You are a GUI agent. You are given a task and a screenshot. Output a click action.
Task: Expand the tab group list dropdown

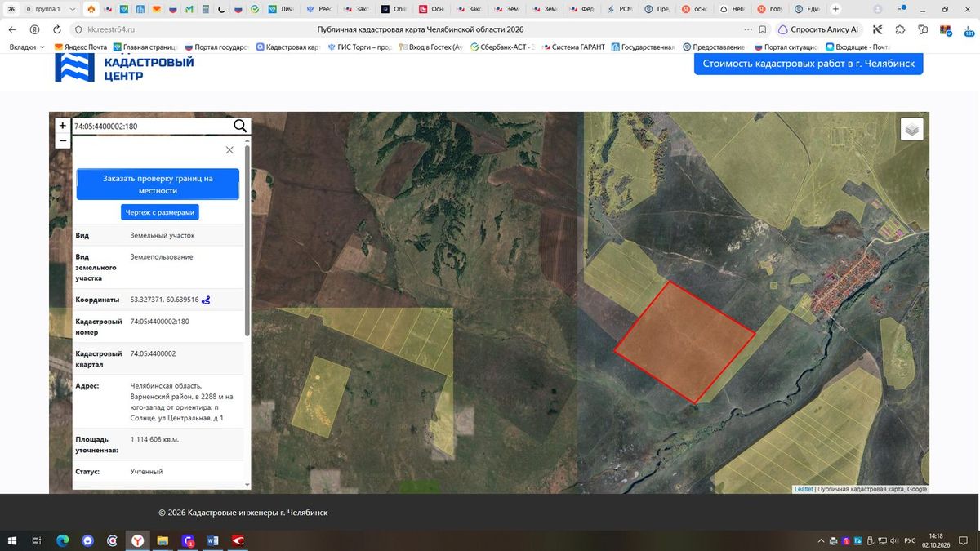click(x=72, y=9)
